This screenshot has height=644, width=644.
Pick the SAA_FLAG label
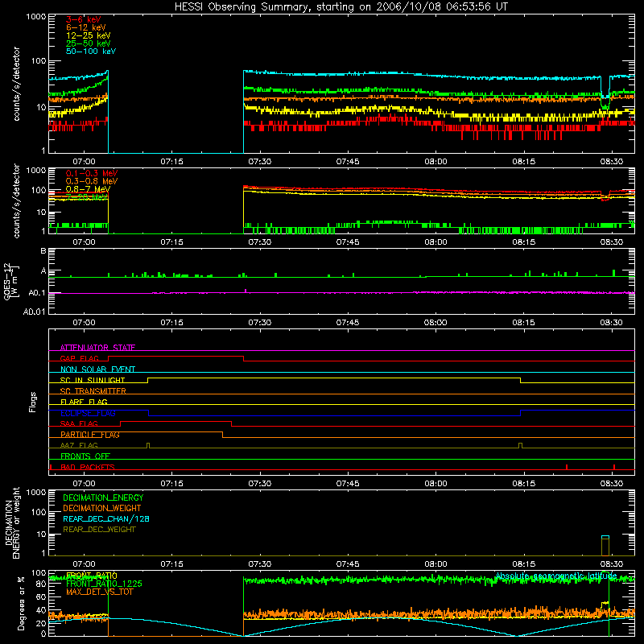pyautogui.click(x=79, y=423)
